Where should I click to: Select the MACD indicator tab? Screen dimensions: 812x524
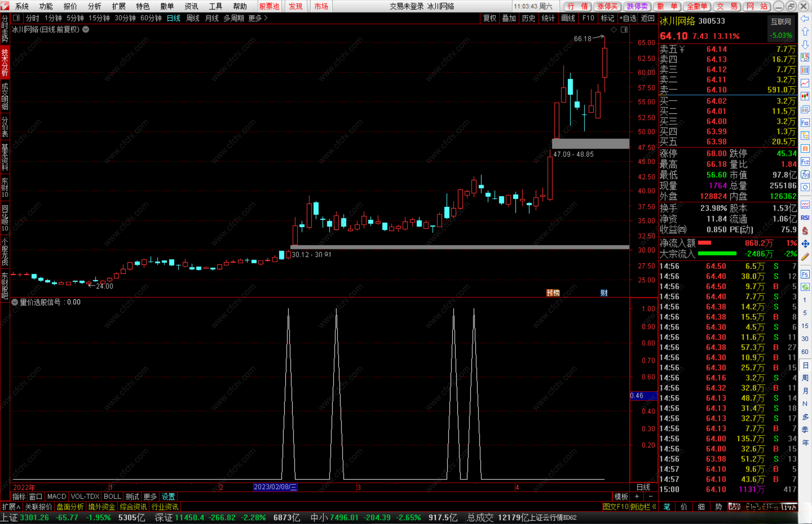pyautogui.click(x=57, y=496)
